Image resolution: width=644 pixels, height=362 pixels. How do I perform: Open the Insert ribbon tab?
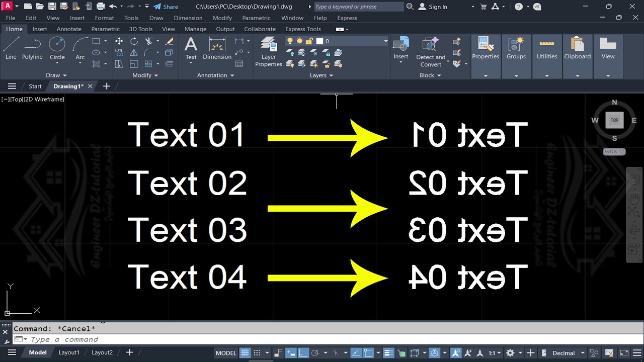tap(40, 29)
